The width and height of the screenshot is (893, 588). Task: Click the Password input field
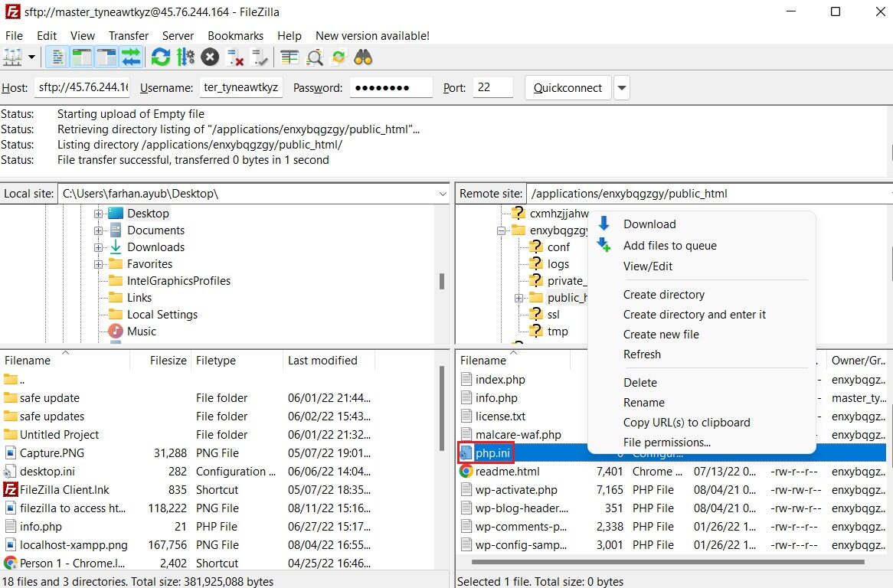coord(391,87)
